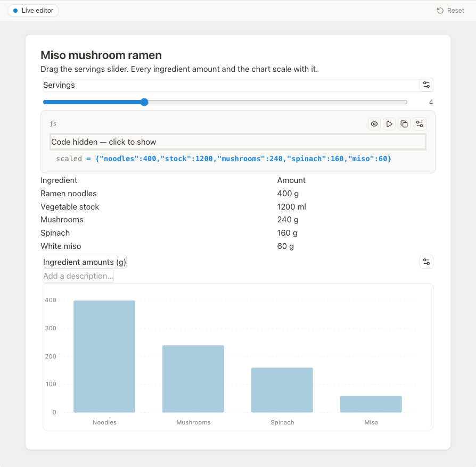This screenshot has height=467, width=476.
Task: Open settings icon for Ingredient amounts chart
Action: coord(426,262)
